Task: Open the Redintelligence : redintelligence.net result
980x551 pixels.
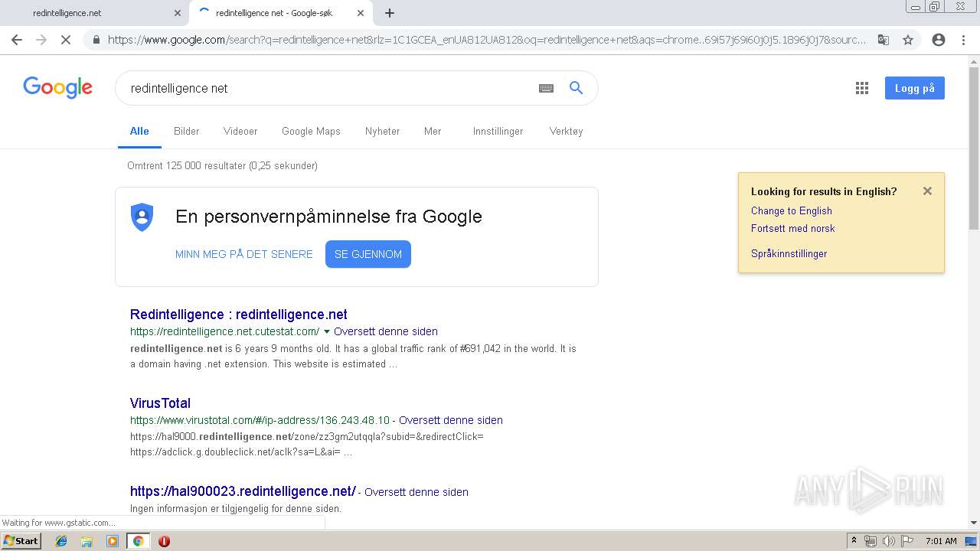Action: pyautogui.click(x=239, y=315)
